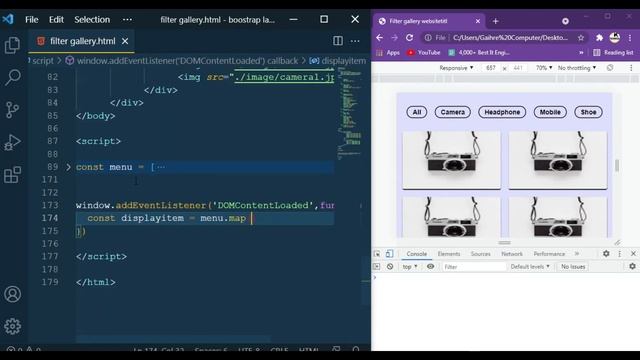
Task: Open the Search view in the activity bar
Action: click(x=12, y=77)
